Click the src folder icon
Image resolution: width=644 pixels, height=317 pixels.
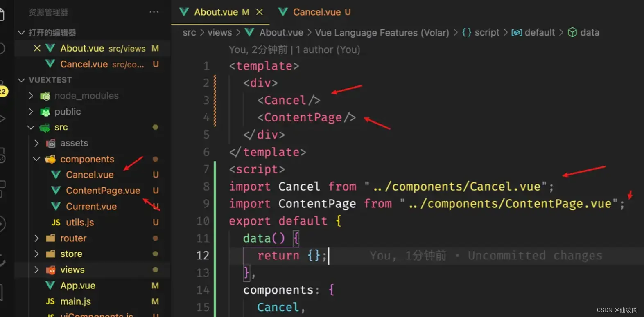[x=45, y=128]
